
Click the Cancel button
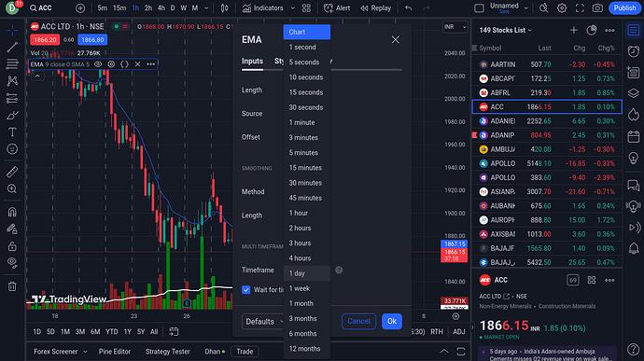358,321
